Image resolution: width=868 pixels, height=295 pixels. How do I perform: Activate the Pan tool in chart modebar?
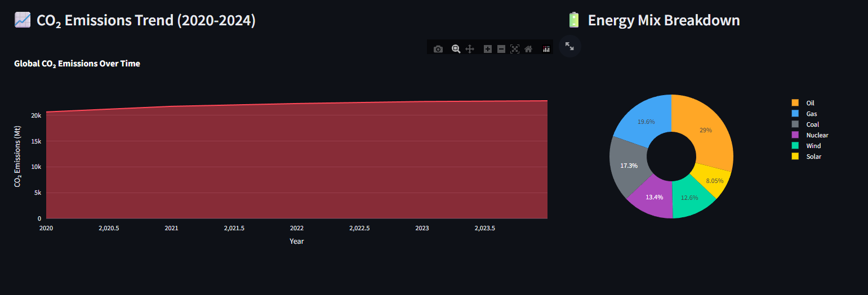point(470,49)
